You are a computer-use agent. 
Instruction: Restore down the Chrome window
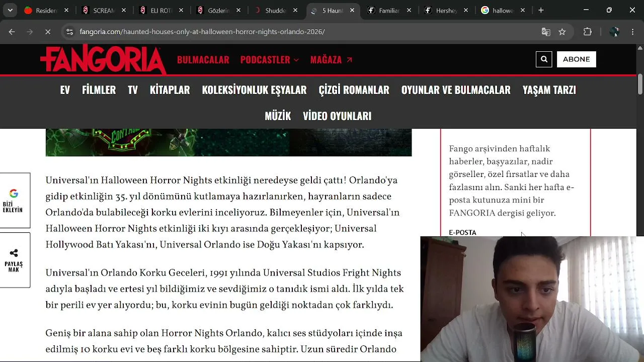point(609,10)
